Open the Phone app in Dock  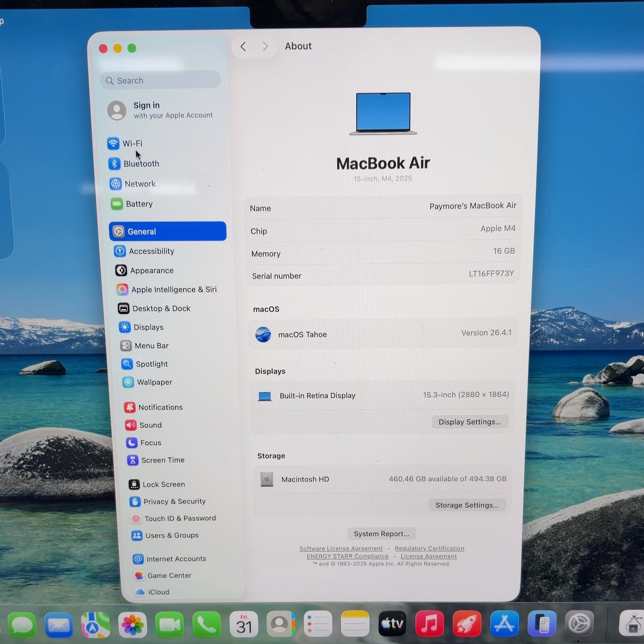[x=207, y=625]
